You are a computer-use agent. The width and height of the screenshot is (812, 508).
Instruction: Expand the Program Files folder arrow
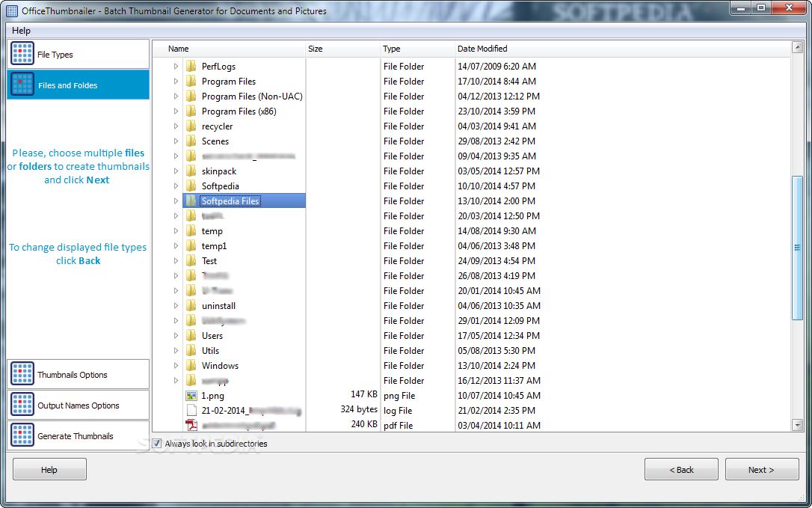[176, 82]
